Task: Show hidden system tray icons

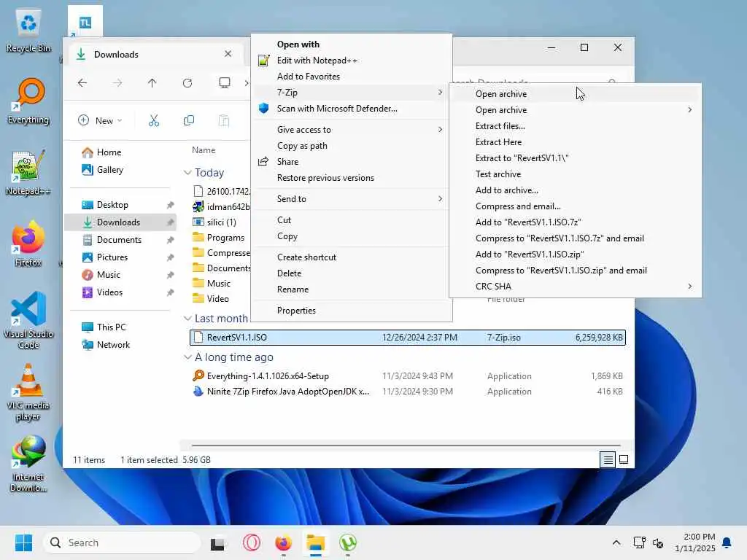Action: click(x=616, y=542)
